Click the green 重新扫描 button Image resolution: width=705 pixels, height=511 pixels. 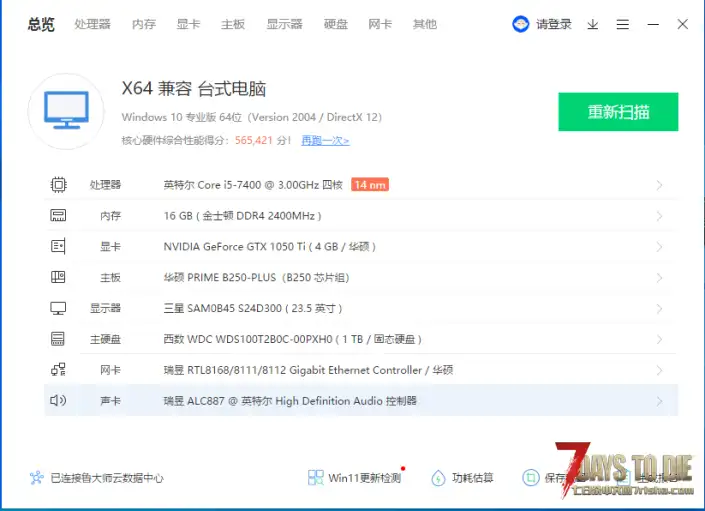tap(618, 112)
